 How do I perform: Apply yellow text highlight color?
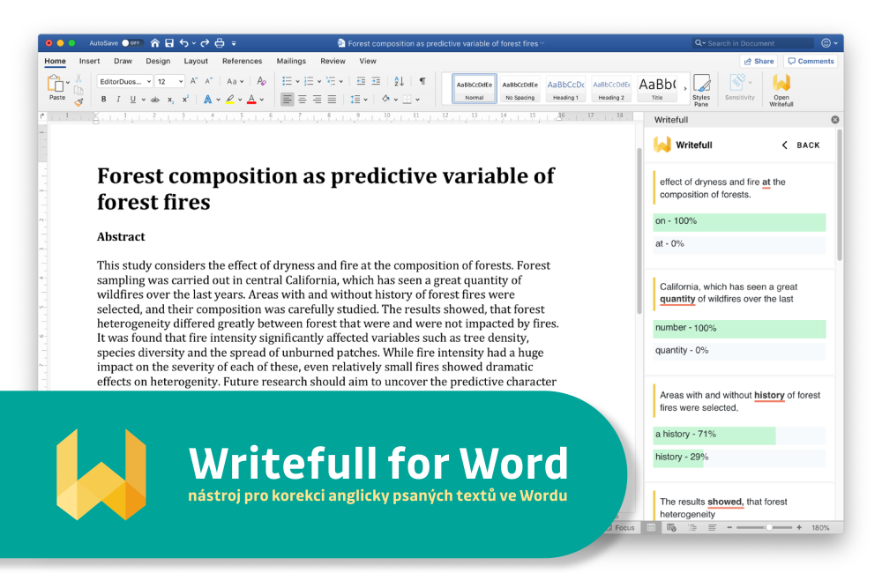click(229, 100)
